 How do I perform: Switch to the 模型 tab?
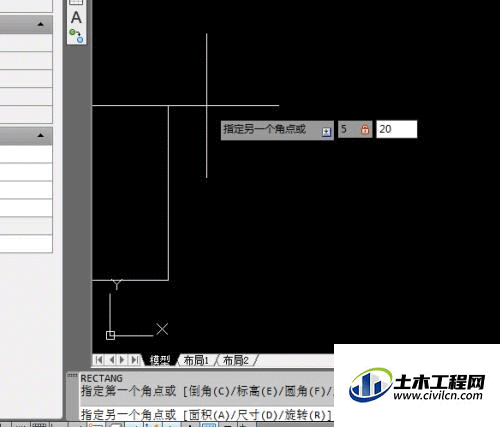point(160,360)
